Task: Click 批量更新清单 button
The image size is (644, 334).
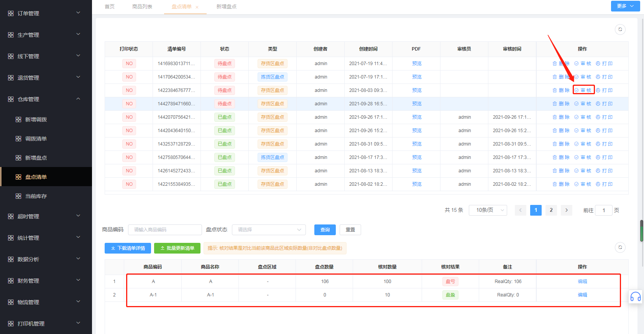Action: pyautogui.click(x=177, y=248)
